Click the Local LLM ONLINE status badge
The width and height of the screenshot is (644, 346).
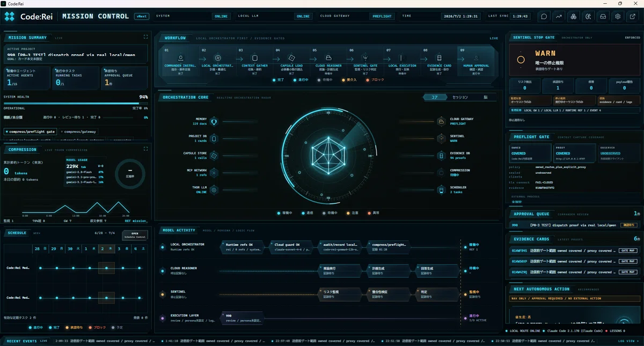pos(303,16)
